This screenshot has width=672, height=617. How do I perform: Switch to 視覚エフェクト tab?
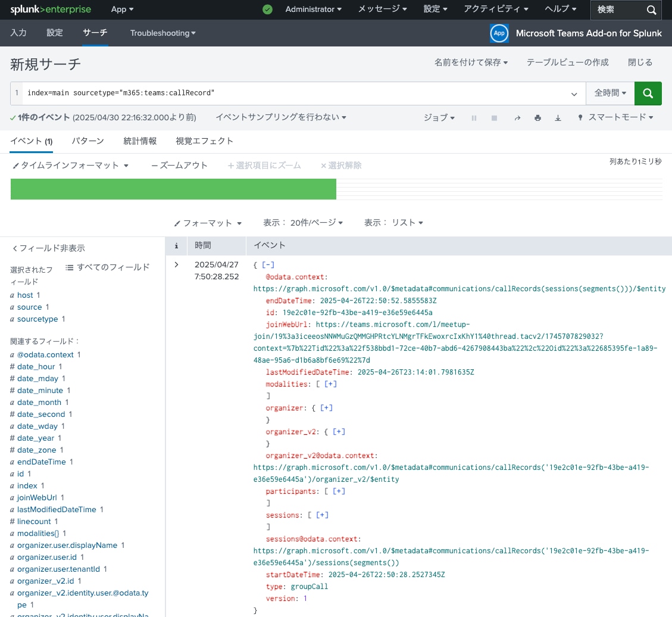point(204,142)
